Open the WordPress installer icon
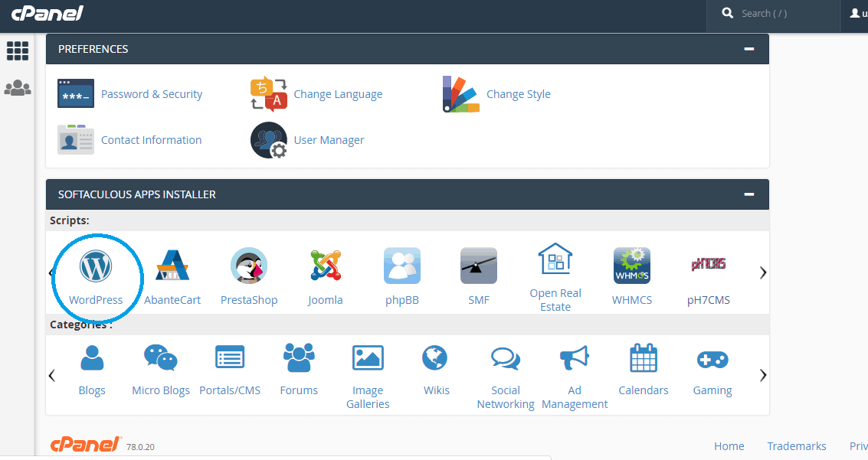868x460 pixels. click(x=96, y=266)
